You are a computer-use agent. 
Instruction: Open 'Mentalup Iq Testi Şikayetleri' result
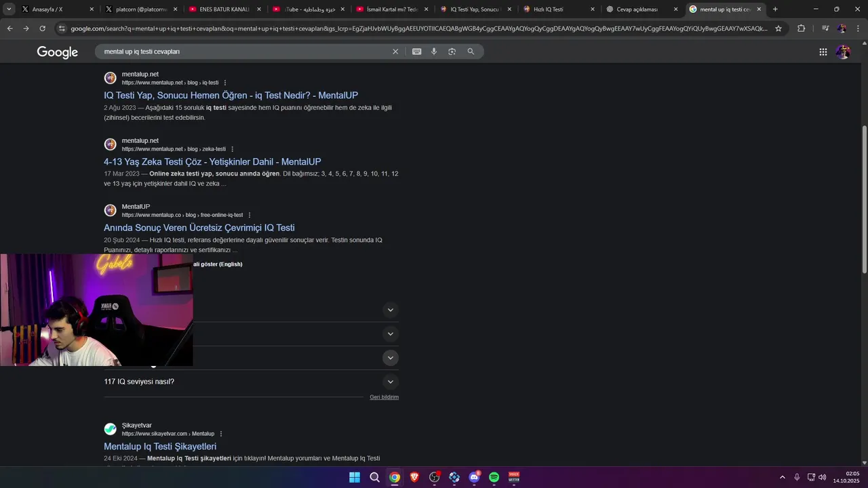coord(160,447)
